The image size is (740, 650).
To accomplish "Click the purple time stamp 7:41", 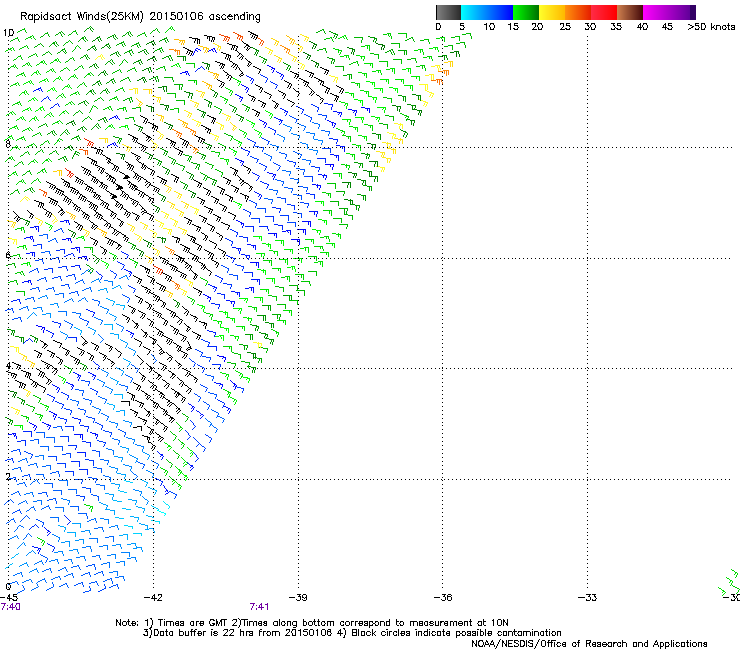I will coord(259,607).
